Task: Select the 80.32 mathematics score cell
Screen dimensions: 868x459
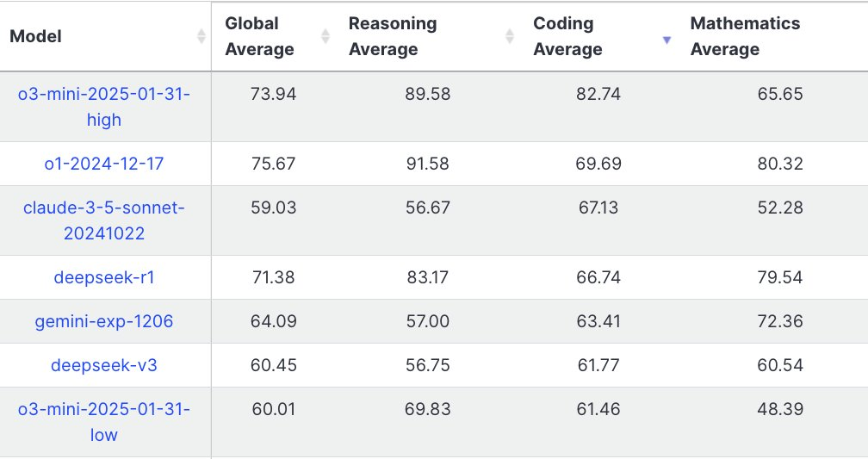Action: [x=781, y=164]
